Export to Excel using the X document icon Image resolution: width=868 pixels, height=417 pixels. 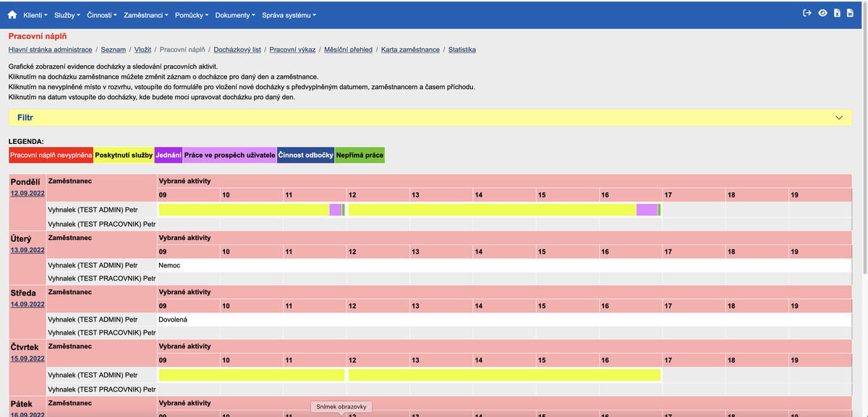click(836, 12)
